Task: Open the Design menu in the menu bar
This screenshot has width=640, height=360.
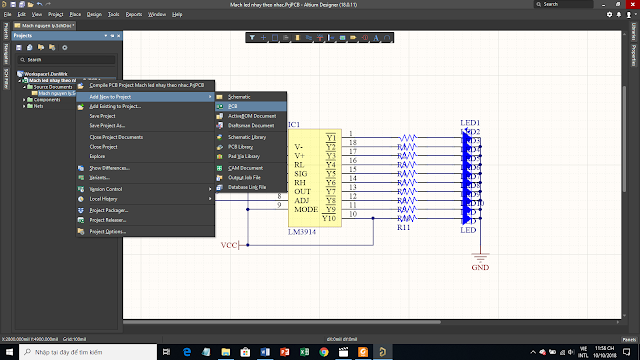Action: pos(94,14)
